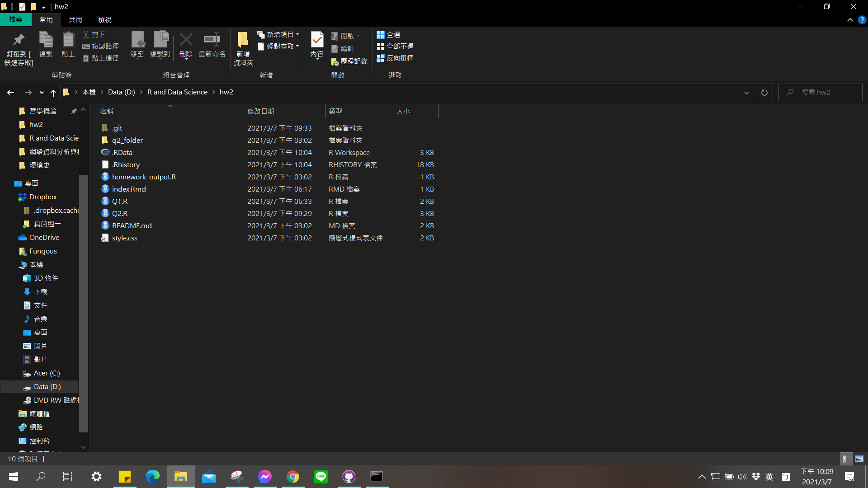Open the address bar history dropdown
868x488 pixels.
point(746,92)
